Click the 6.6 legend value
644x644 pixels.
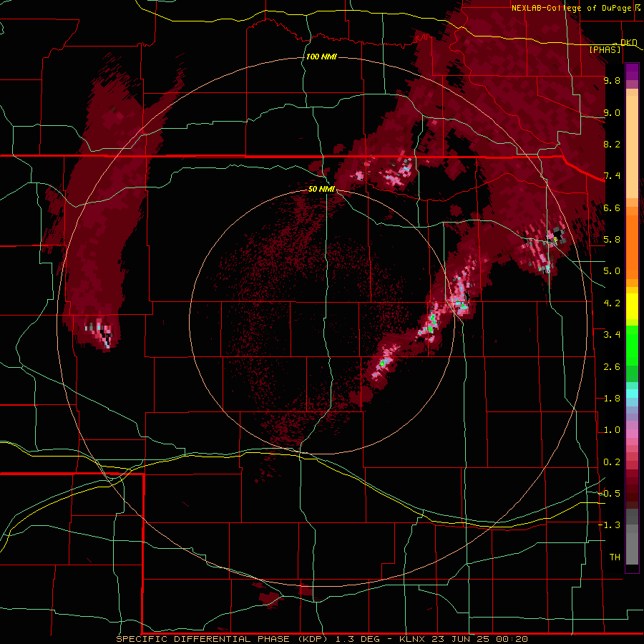click(x=612, y=208)
